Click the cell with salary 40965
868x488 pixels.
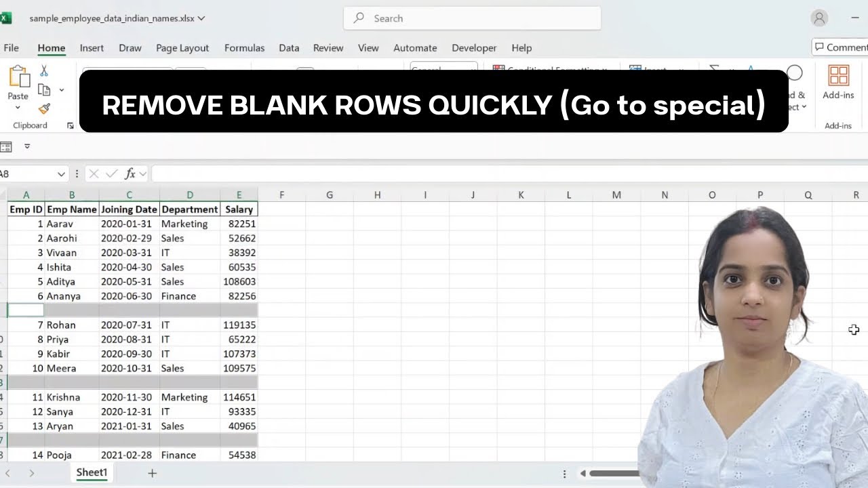click(239, 426)
